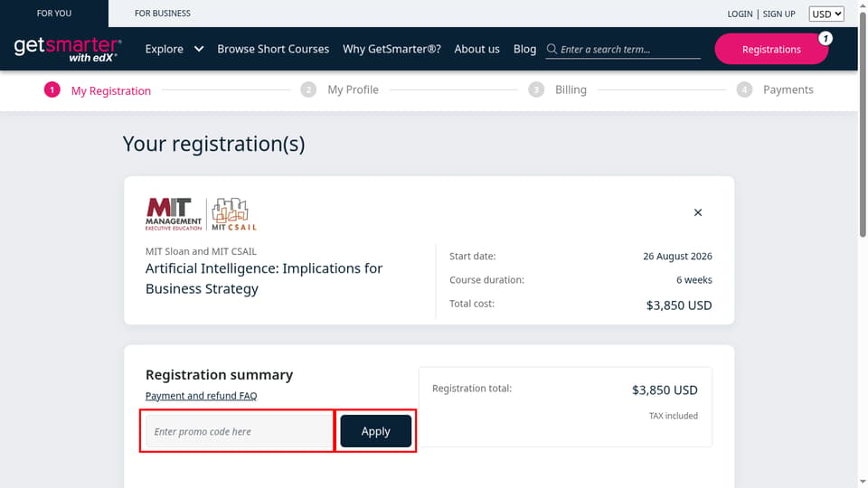Open the Blog menu item
The width and height of the screenshot is (868, 488).
[x=524, y=49]
